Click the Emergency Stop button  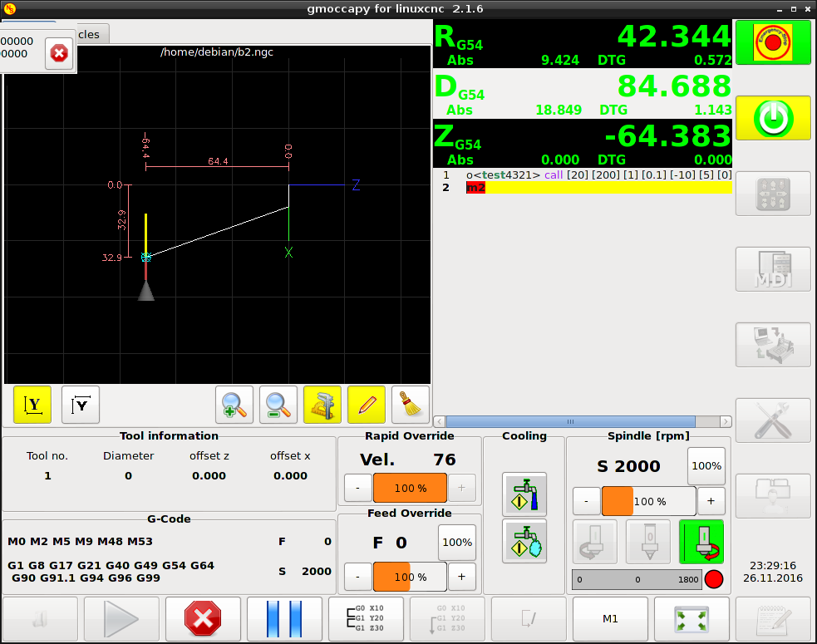click(773, 42)
